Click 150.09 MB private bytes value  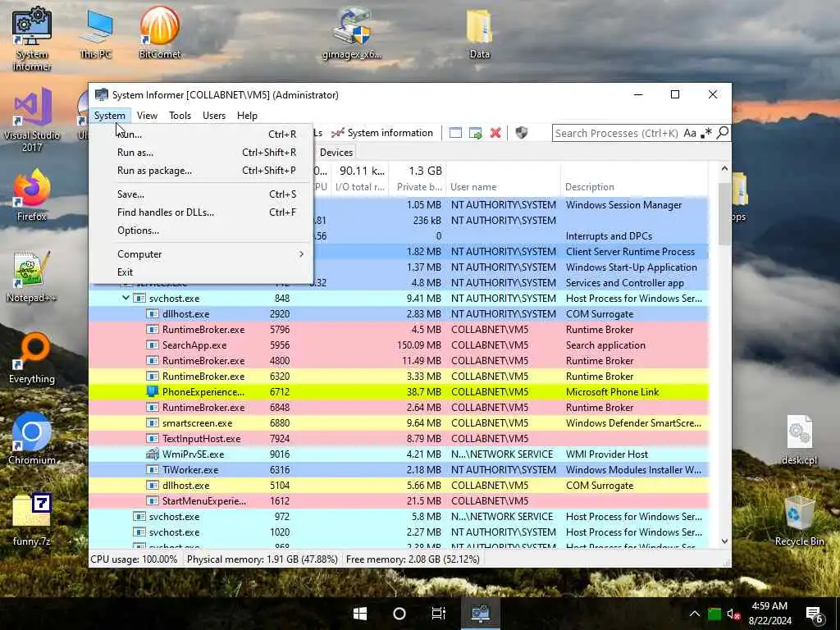[x=419, y=345]
